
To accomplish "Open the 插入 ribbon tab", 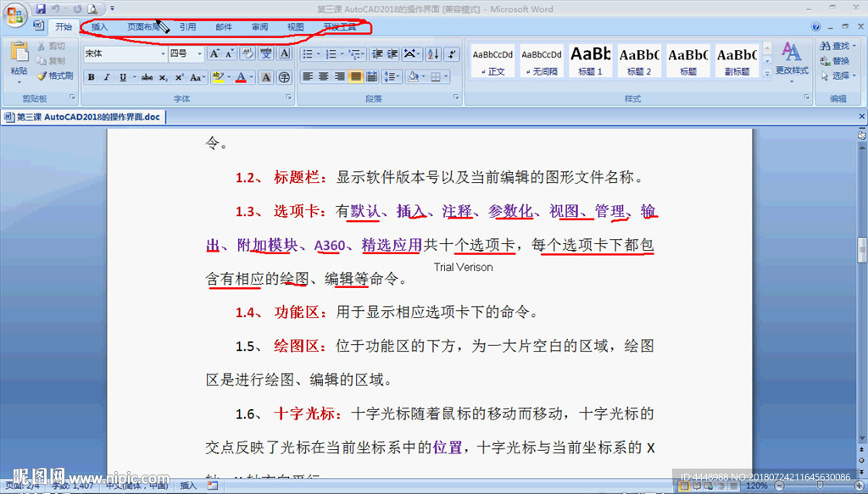I will click(99, 26).
